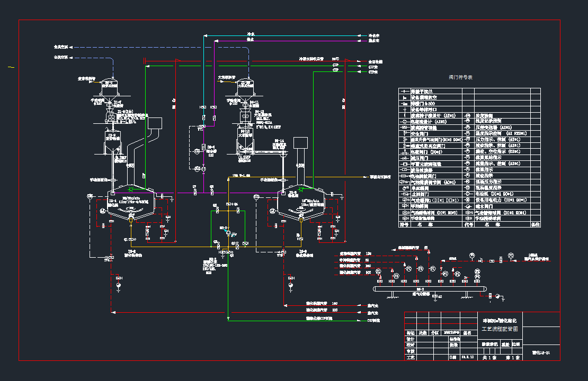Viewport: 588px width, 381px height.
Task: Select the upper-left storage hopper symbol
Action: click(x=109, y=87)
